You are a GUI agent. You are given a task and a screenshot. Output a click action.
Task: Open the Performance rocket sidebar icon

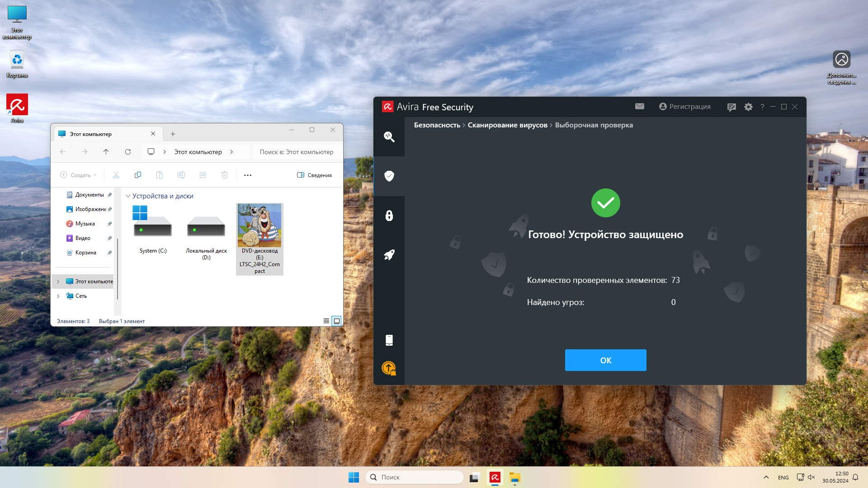389,255
